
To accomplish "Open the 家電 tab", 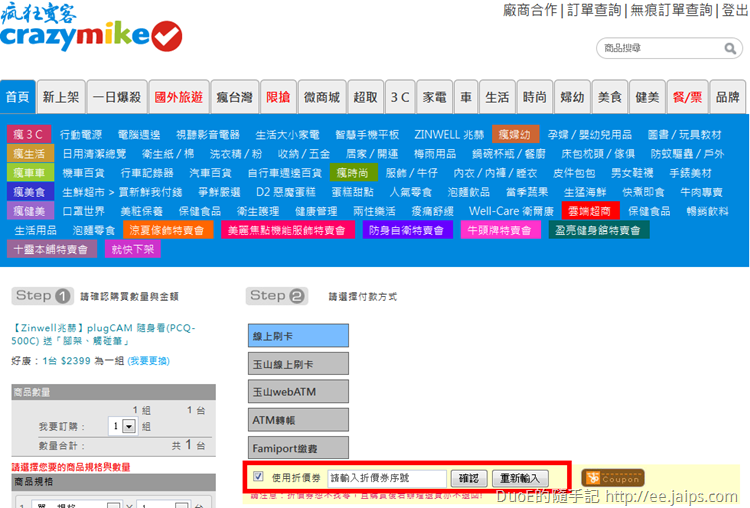I will tap(434, 97).
